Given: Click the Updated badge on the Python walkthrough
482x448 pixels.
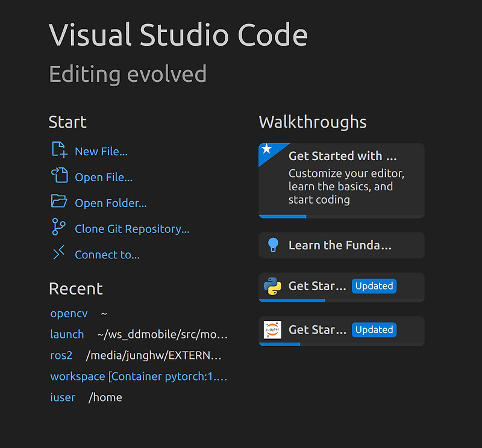Looking at the screenshot, I should pos(374,287).
